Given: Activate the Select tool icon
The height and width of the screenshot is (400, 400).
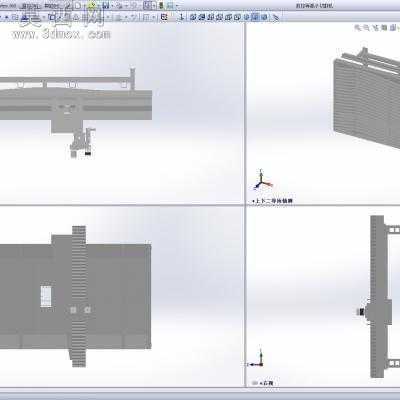Looking at the screenshot, I should 147,5.
